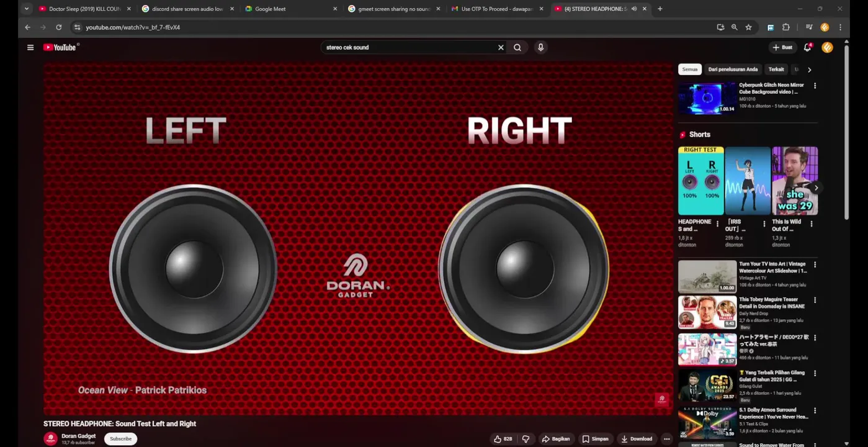This screenshot has height=447, width=868.
Task: Go to the YouTube home logo
Action: coord(60,47)
